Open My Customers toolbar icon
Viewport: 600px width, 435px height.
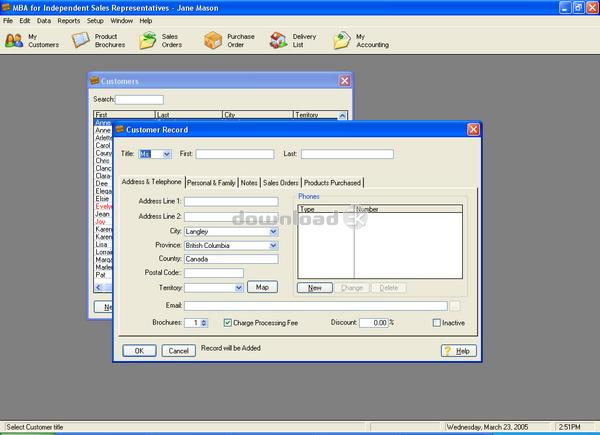click(32, 41)
